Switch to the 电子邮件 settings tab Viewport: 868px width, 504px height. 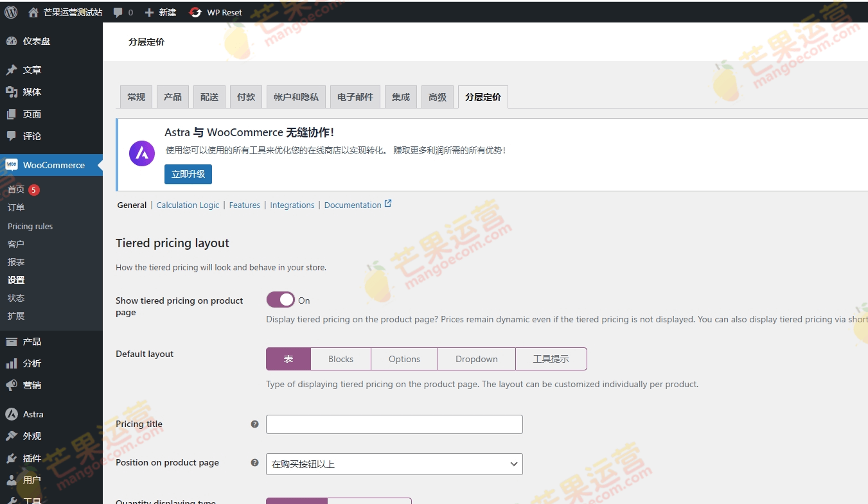(x=355, y=96)
